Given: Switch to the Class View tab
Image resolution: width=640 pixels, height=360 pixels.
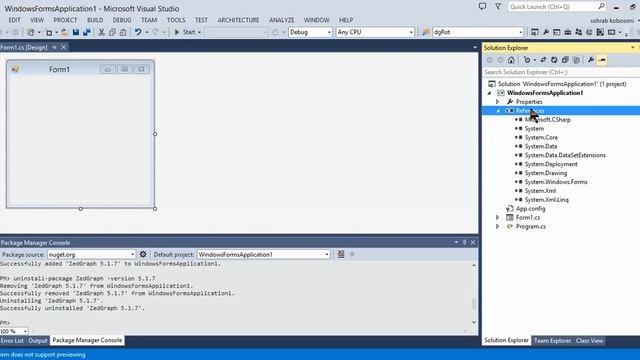Looking at the screenshot, I should tap(589, 340).
